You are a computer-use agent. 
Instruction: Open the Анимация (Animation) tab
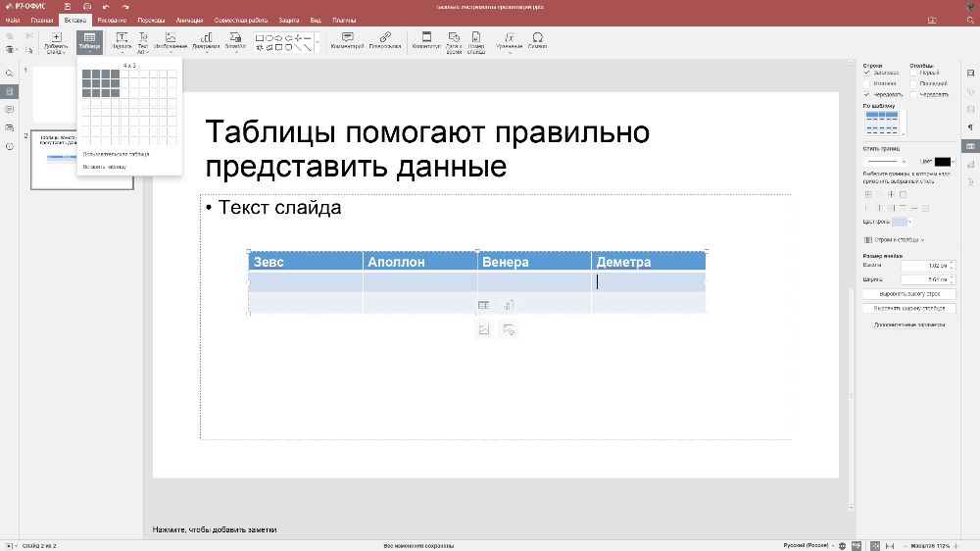click(x=189, y=20)
